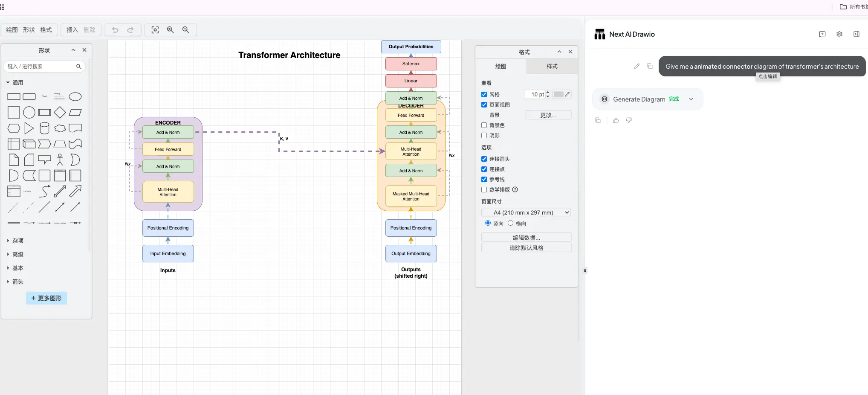
Task: Expand the 杂项 shape category
Action: pyautogui.click(x=17, y=241)
